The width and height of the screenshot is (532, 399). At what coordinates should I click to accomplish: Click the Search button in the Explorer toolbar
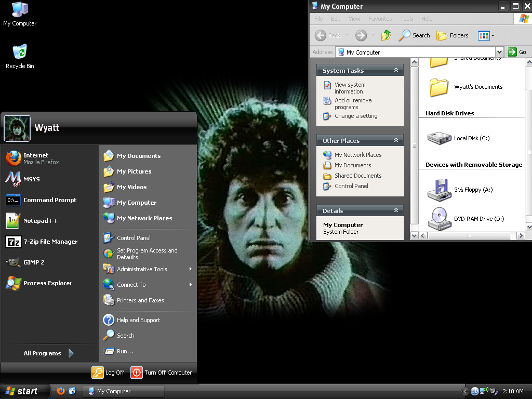pos(414,35)
